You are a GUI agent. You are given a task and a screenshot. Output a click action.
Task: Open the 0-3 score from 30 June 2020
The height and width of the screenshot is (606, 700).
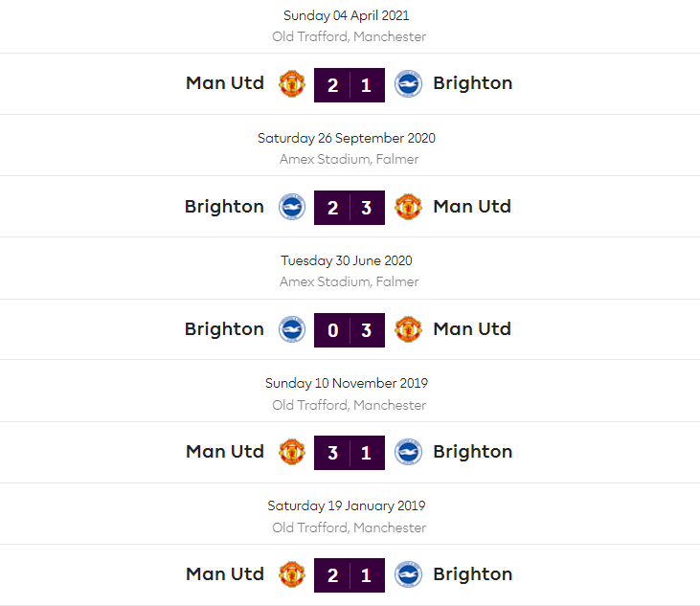350,329
